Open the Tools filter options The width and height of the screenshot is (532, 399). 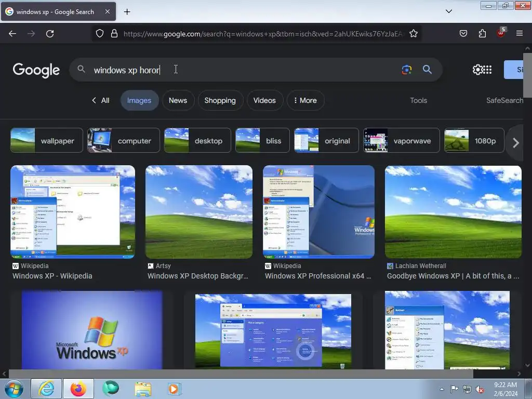(x=418, y=100)
